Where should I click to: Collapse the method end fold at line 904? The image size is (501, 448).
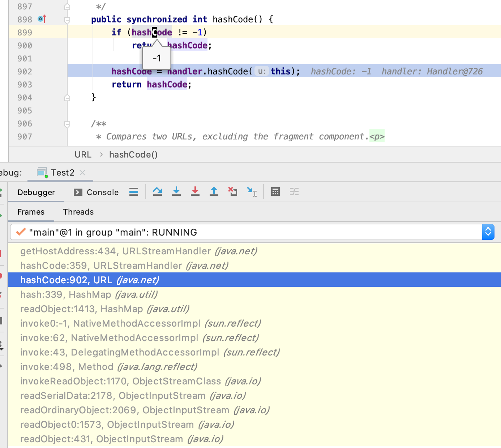click(x=67, y=98)
